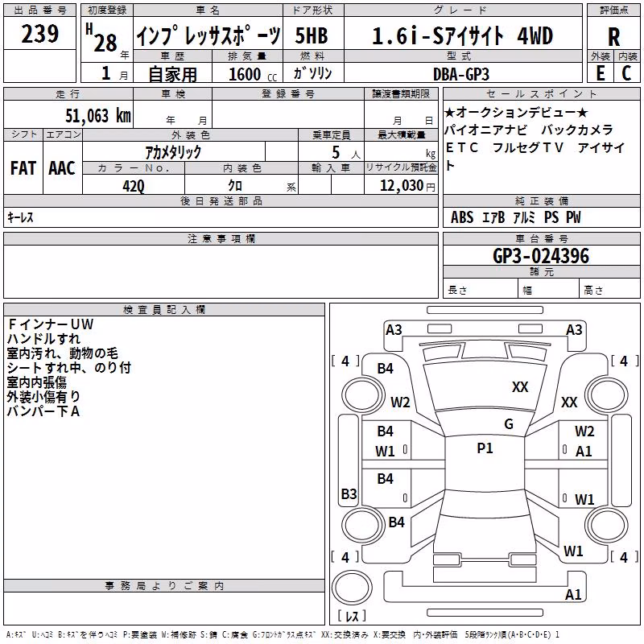Select the セールスポイント header
The height and width of the screenshot is (644, 644).
541,93
